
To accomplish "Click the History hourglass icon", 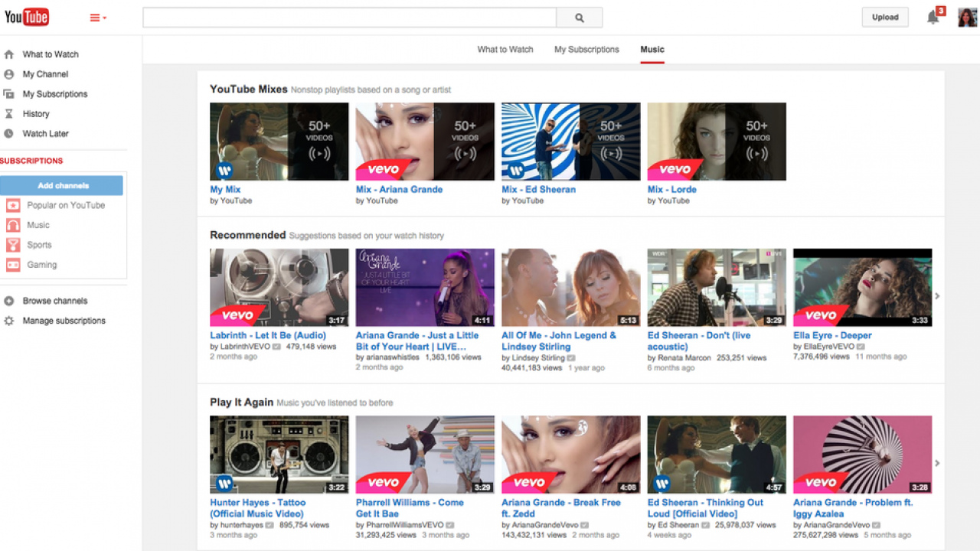I will pyautogui.click(x=9, y=114).
